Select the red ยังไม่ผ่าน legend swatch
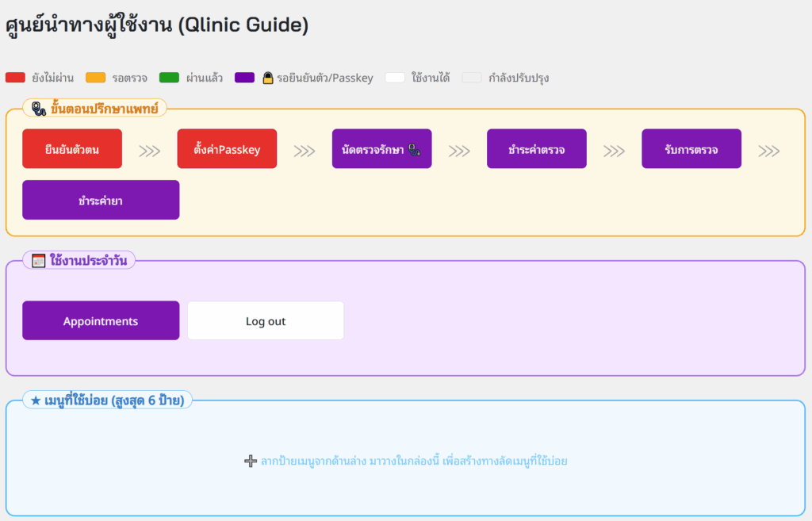Image resolution: width=812 pixels, height=521 pixels. pyautogui.click(x=16, y=77)
